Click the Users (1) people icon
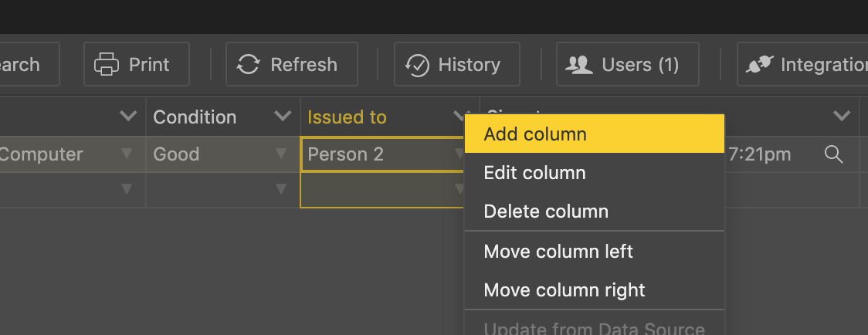Viewport: 868px width, 335px height. point(578,65)
